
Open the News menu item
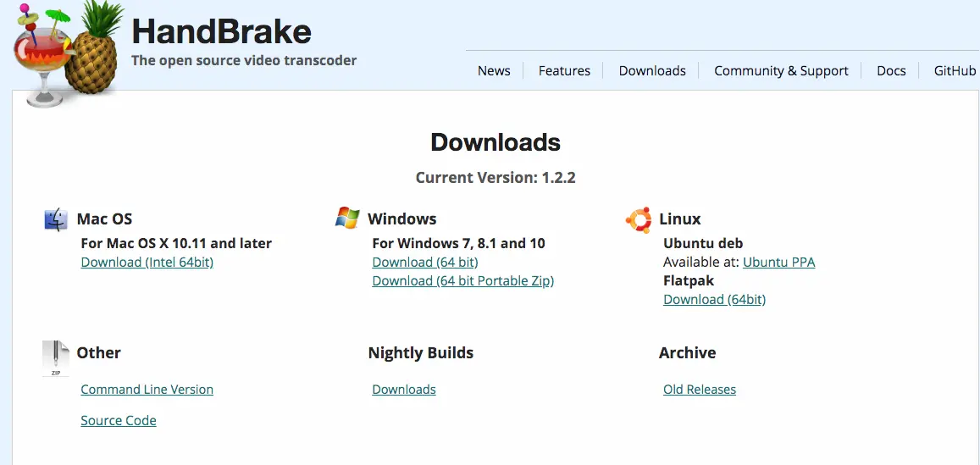pyautogui.click(x=494, y=71)
